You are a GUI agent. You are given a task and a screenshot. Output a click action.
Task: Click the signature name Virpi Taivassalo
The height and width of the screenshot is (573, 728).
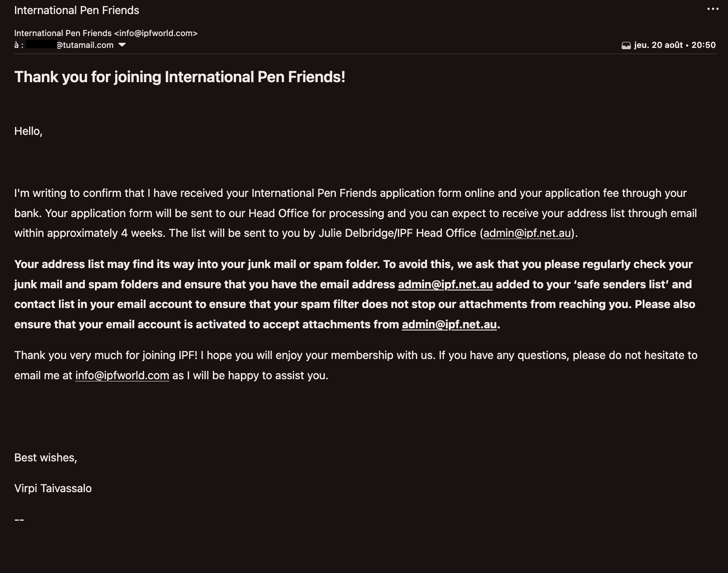[53, 488]
